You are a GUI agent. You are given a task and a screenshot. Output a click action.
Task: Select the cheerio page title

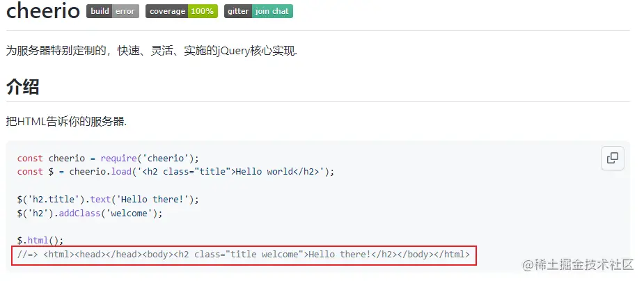point(42,10)
